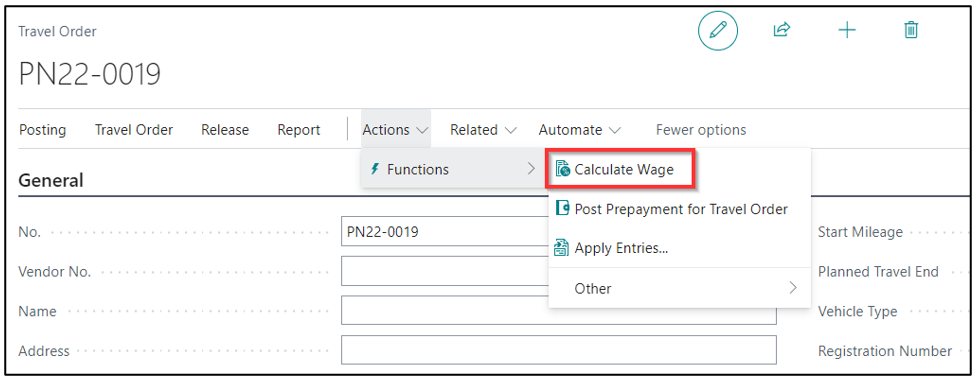Click the lightning bolt Functions icon

pyautogui.click(x=374, y=169)
